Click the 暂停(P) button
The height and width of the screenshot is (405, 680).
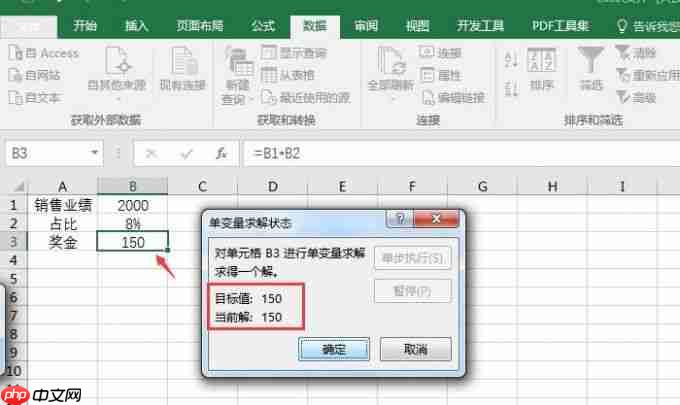(x=412, y=291)
